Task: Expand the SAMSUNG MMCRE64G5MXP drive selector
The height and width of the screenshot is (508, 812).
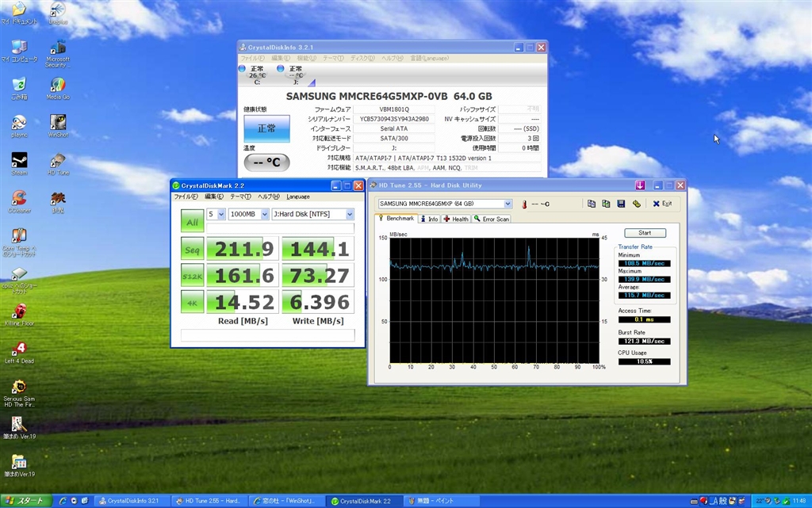Action: coord(445,204)
